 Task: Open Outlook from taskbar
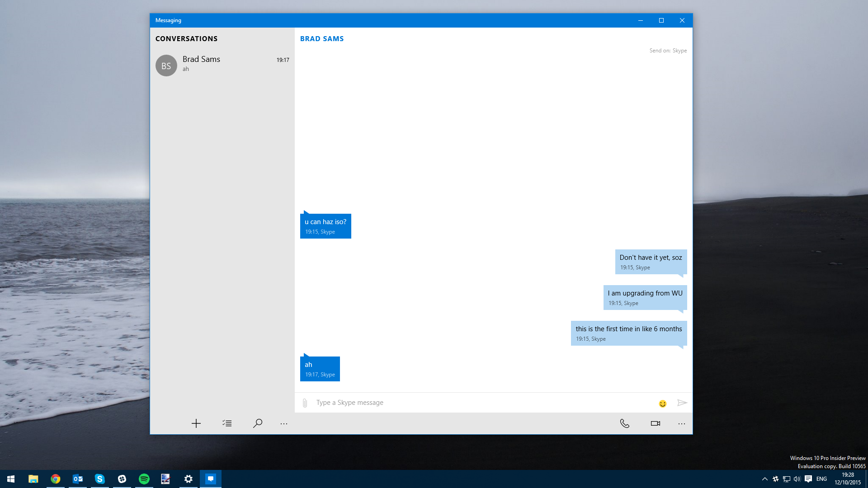pos(78,479)
